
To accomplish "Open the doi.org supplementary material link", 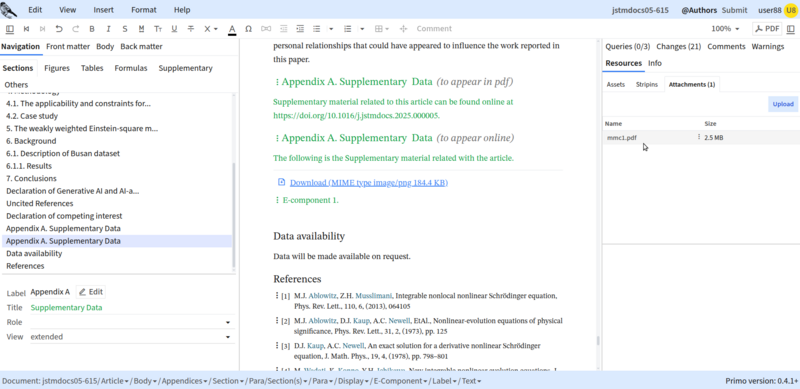I will coord(356,115).
